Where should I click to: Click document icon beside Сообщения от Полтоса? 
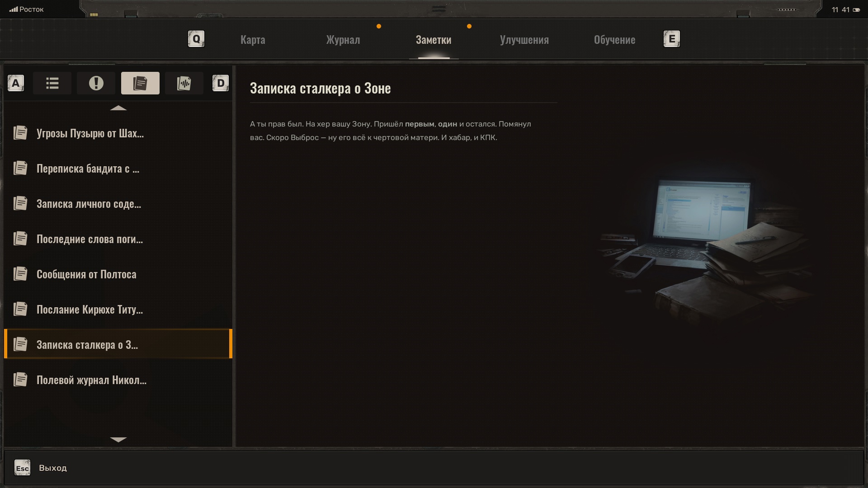click(20, 274)
